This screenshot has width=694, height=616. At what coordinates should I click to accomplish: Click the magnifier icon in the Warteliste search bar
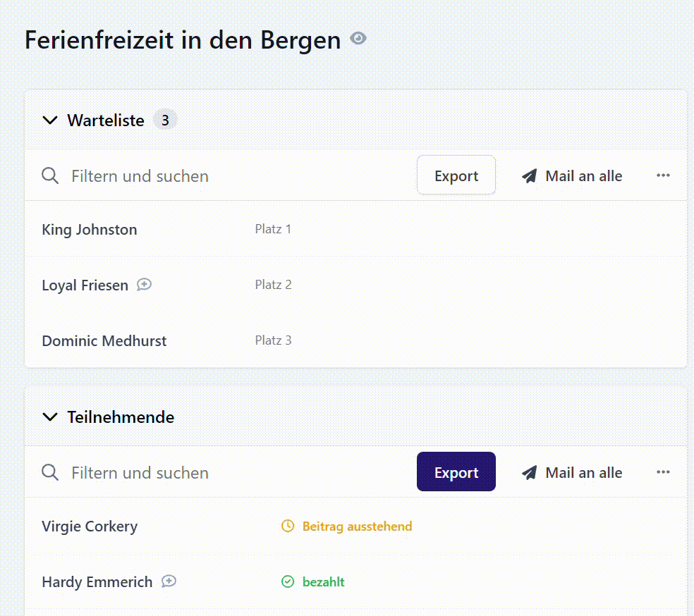click(49, 175)
